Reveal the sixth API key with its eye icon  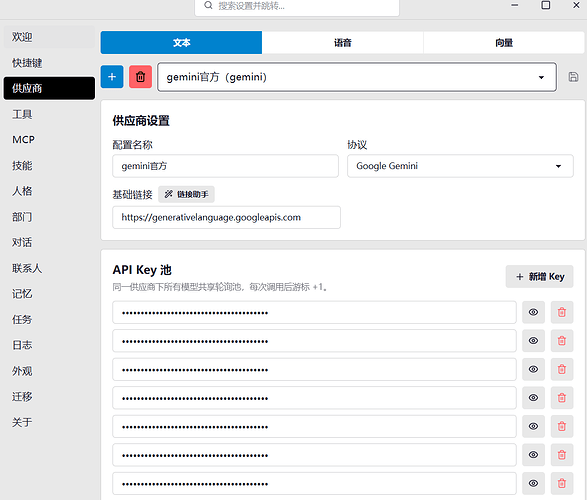pos(533,455)
